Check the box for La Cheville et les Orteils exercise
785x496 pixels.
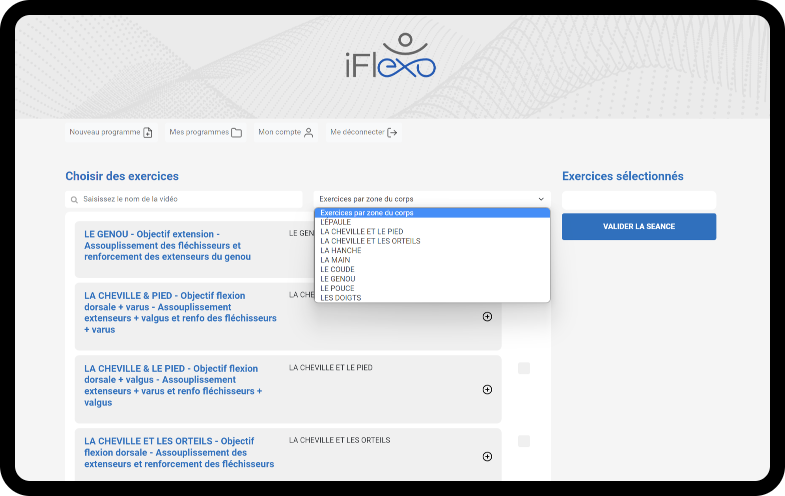[x=524, y=441]
